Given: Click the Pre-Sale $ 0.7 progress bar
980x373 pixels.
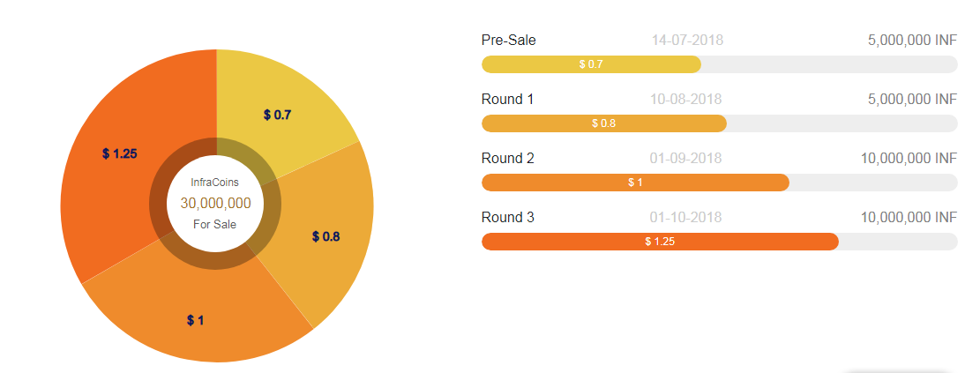Looking at the screenshot, I should 591,64.
